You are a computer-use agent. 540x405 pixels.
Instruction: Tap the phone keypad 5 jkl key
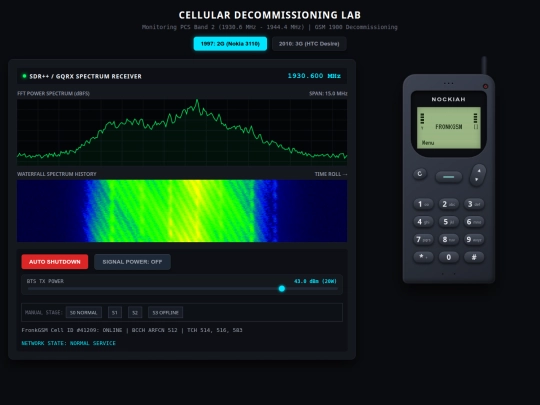coord(448,222)
